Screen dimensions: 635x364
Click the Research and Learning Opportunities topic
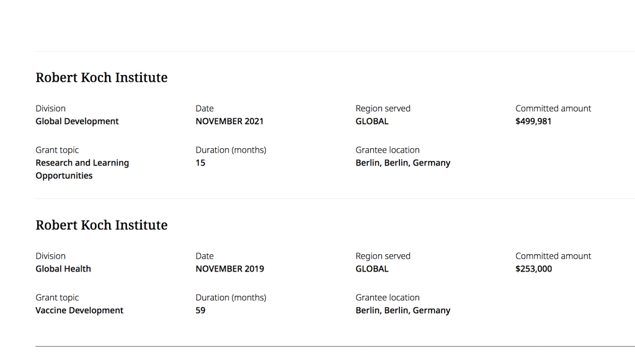[82, 169]
